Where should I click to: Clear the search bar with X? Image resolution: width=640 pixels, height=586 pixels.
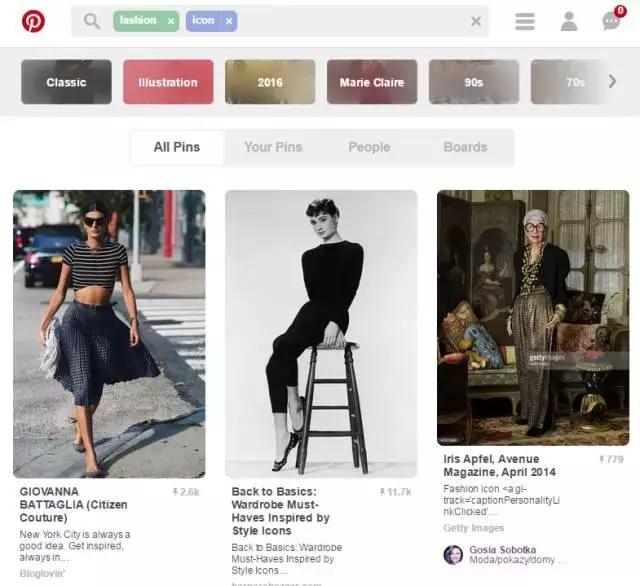click(x=476, y=21)
